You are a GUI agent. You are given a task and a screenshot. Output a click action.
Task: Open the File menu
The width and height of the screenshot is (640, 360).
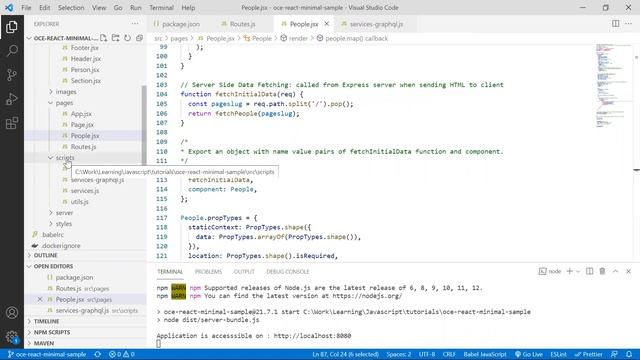click(26, 7)
